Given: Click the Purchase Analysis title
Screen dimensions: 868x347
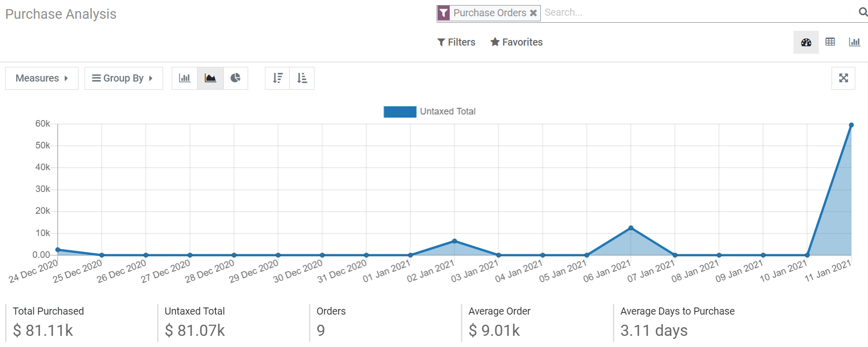Looking at the screenshot, I should point(61,14).
